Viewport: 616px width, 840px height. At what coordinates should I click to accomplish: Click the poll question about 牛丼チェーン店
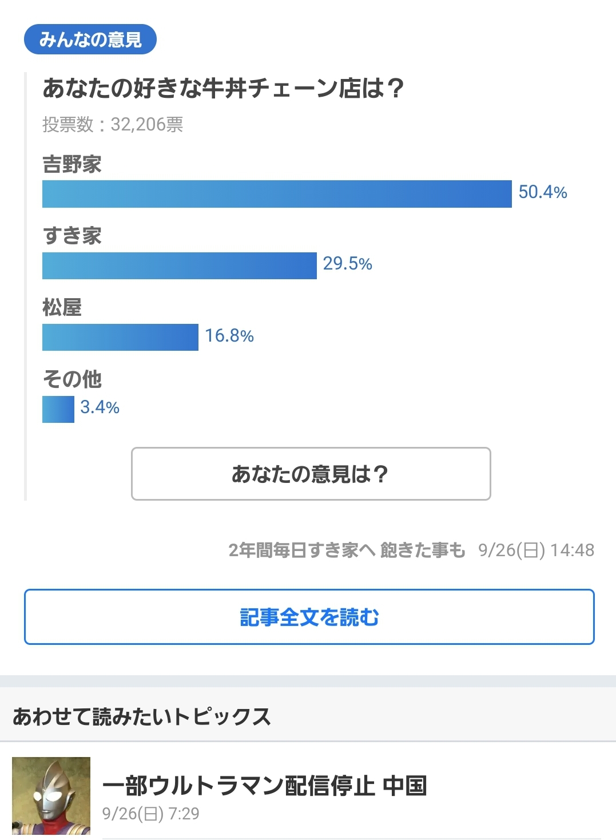(223, 89)
